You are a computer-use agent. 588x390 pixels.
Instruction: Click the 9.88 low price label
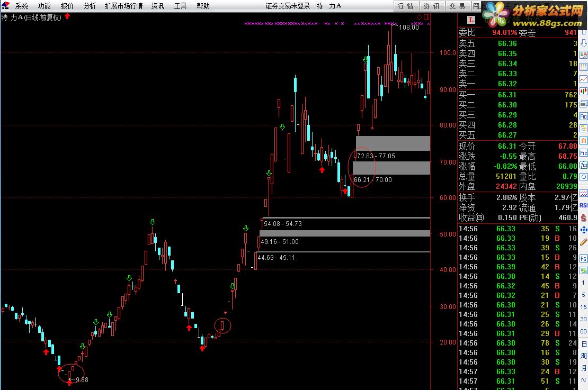82,380
